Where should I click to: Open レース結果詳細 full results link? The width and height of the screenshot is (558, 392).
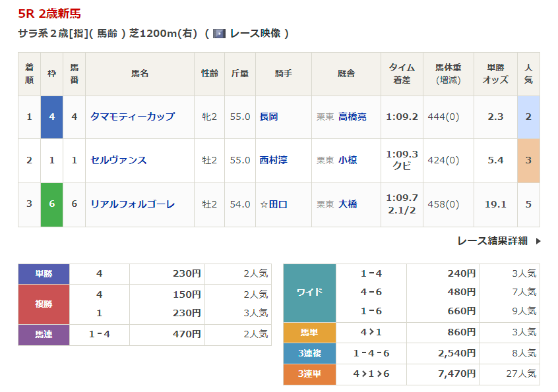click(x=492, y=241)
